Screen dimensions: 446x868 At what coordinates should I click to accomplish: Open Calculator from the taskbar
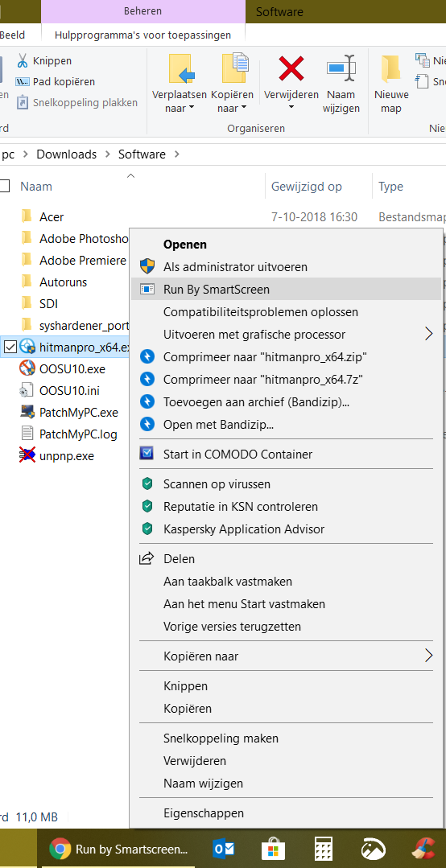(324, 849)
